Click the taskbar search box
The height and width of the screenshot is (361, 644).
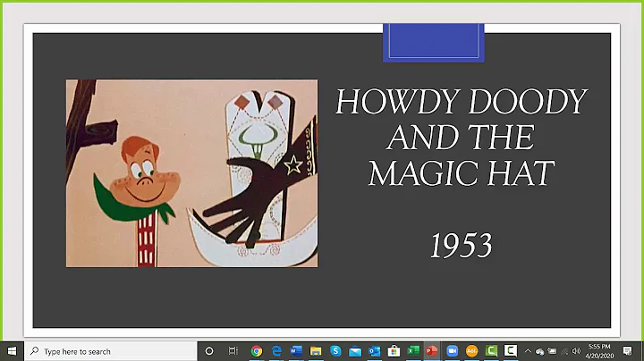tap(111, 351)
